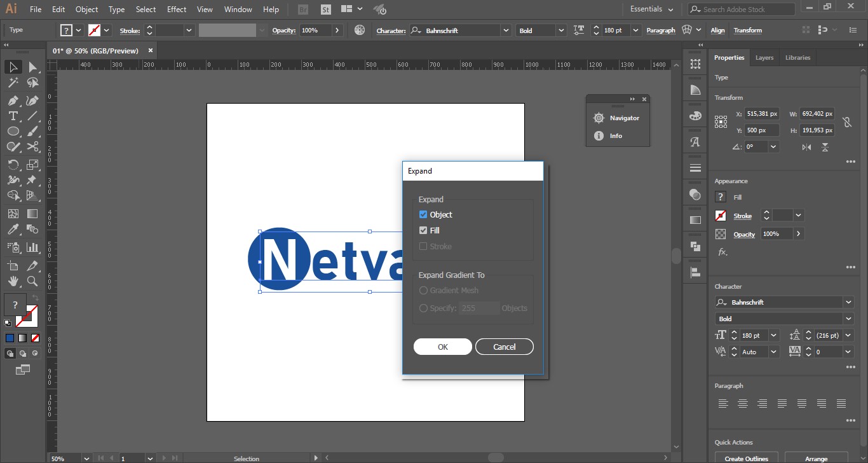This screenshot has width=868, height=463.
Task: Click the X position input field
Action: [x=762, y=114]
